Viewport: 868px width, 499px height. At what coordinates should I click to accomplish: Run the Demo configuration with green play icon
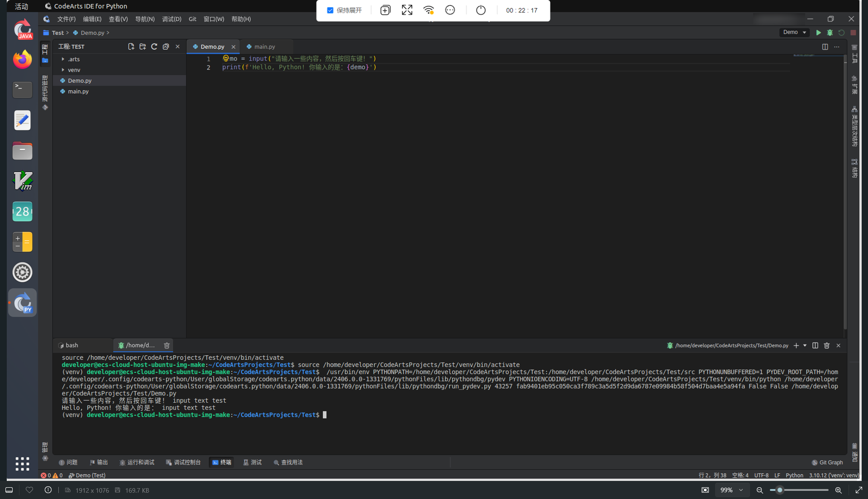(x=818, y=33)
